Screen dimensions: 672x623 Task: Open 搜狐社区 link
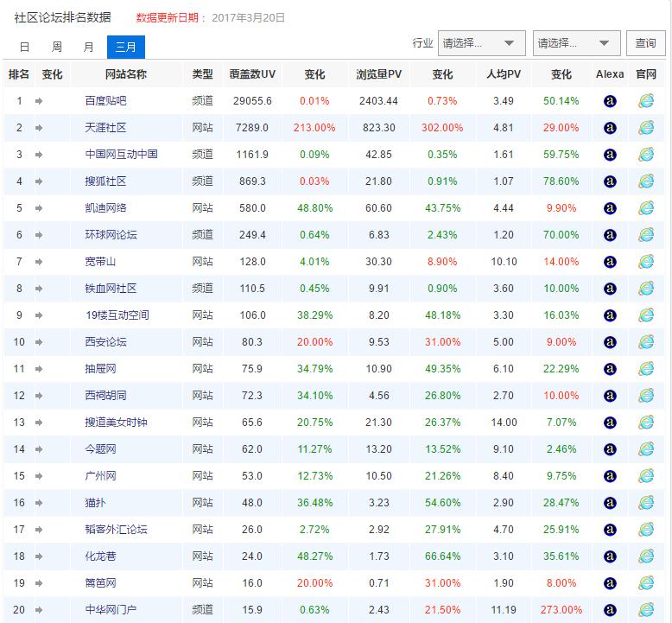(x=105, y=181)
